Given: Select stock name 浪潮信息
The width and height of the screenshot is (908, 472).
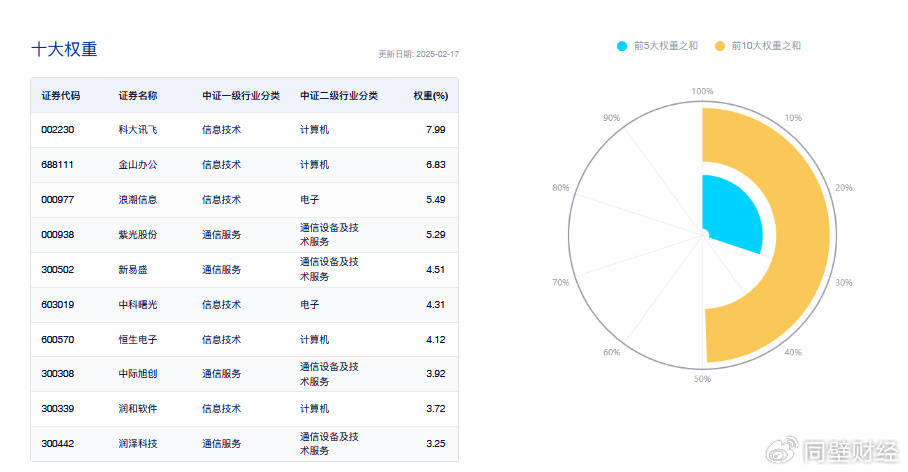Looking at the screenshot, I should 138,200.
